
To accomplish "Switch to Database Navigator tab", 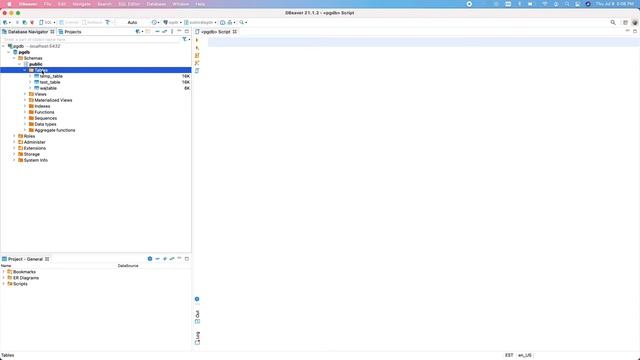I will point(28,31).
